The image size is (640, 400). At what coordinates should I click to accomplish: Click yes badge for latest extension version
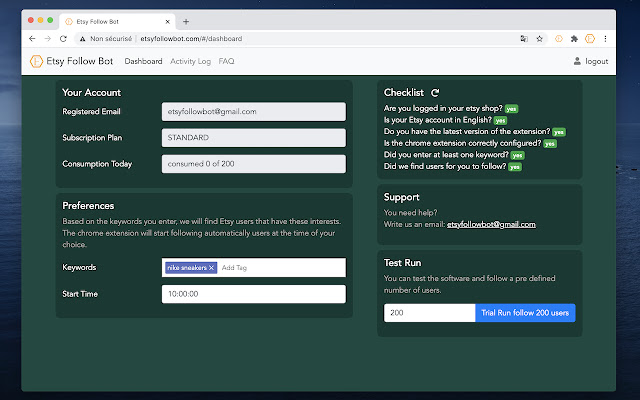point(559,132)
